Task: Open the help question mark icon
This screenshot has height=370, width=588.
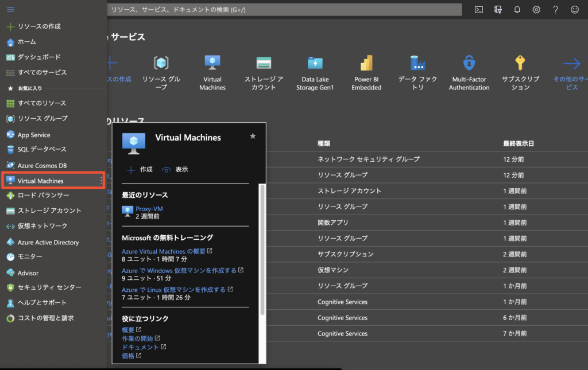Action: (555, 10)
